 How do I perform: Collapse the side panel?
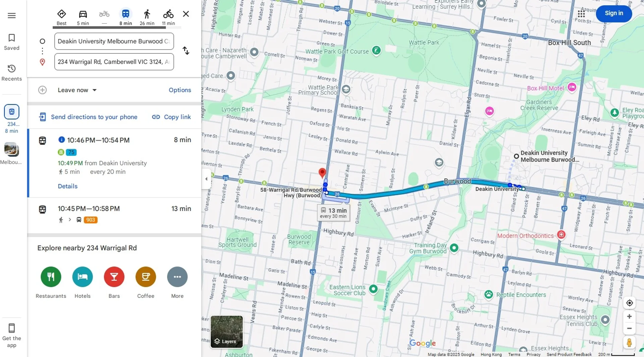click(x=206, y=179)
